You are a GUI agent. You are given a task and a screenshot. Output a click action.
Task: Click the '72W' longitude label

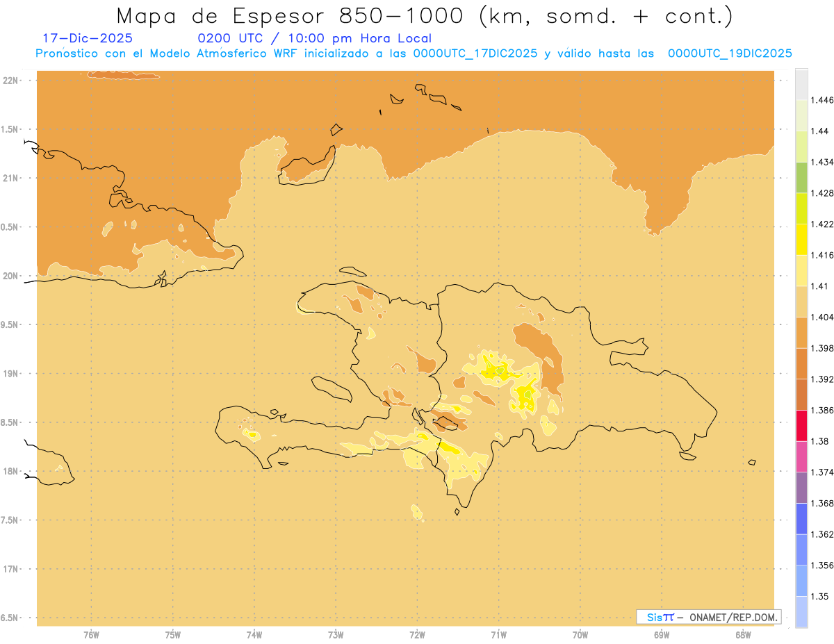tap(417, 635)
